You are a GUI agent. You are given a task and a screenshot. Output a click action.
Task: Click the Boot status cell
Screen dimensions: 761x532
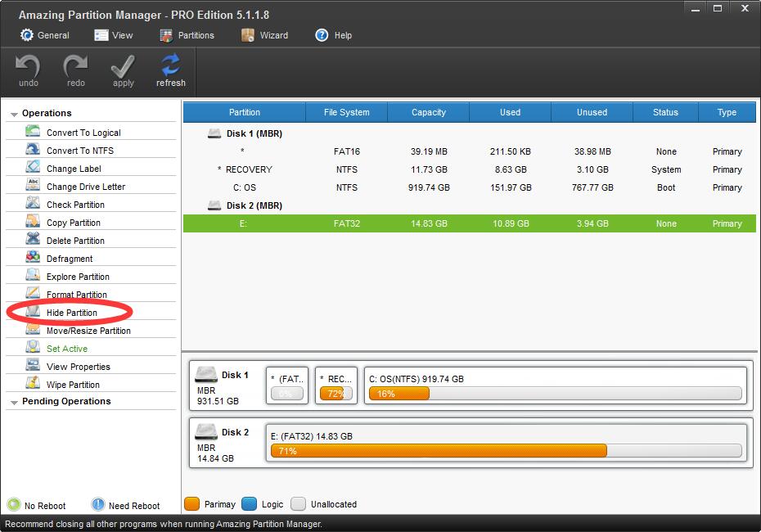(666, 187)
